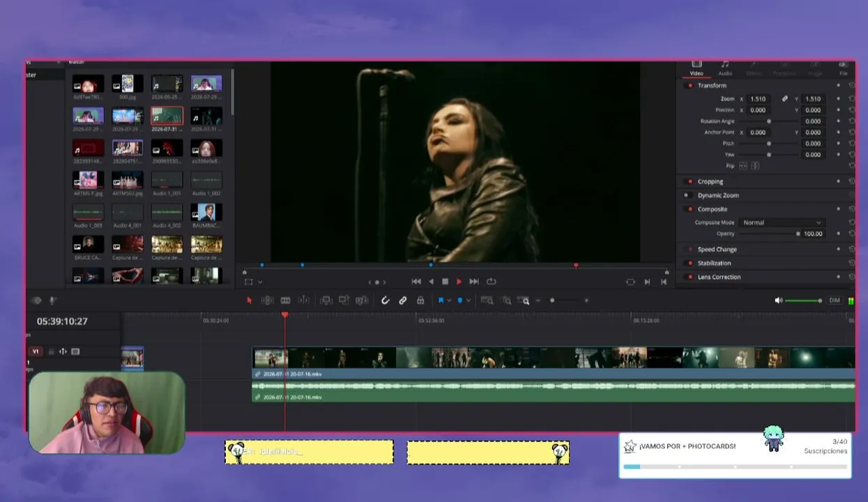868x502 pixels.
Task: Activate the Trim Edit Mode tool
Action: click(267, 301)
